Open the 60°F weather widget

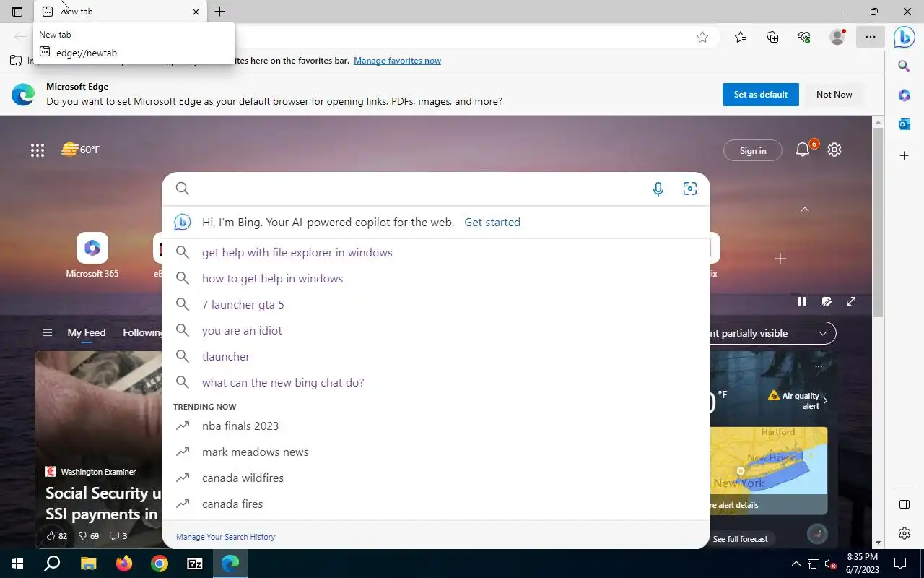81,150
